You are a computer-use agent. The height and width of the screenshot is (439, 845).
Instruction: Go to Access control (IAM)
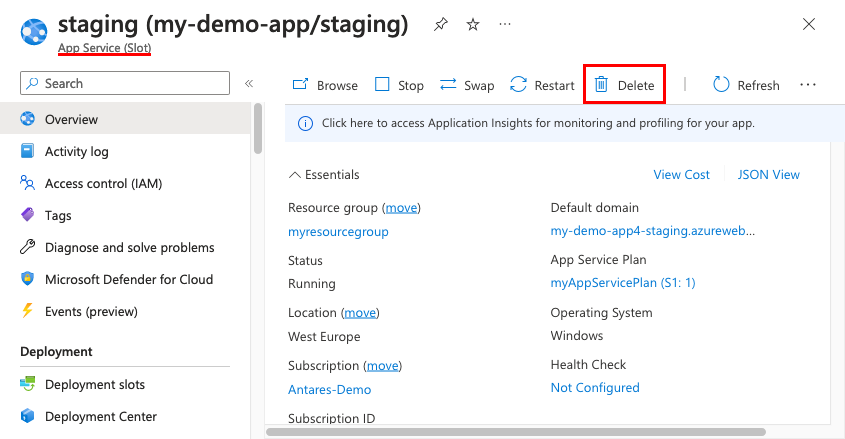(103, 184)
